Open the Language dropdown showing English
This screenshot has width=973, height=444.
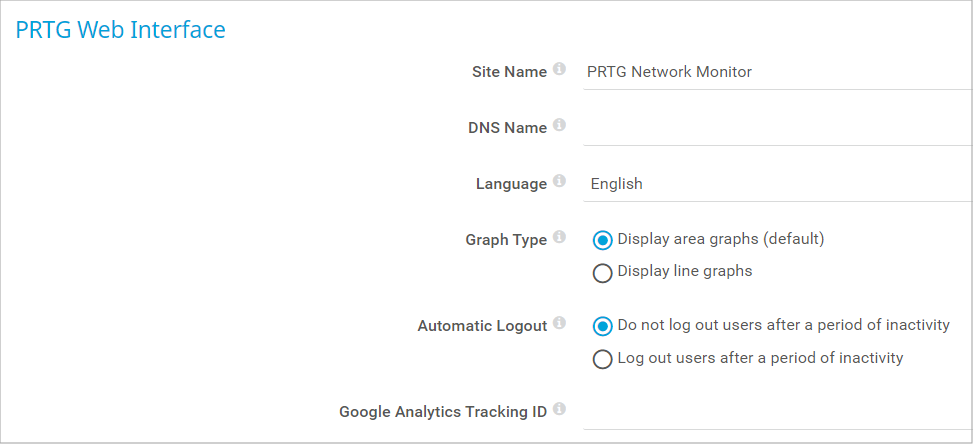776,184
